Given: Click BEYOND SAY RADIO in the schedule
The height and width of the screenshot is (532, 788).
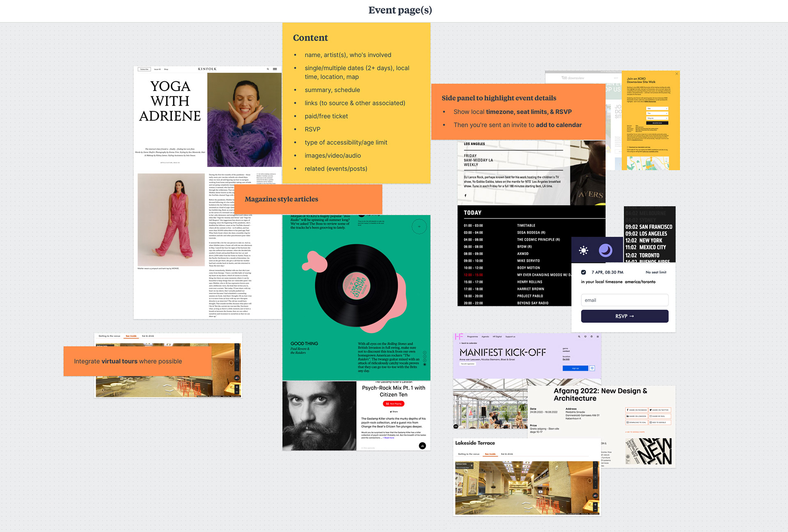Looking at the screenshot, I should click(x=533, y=303).
